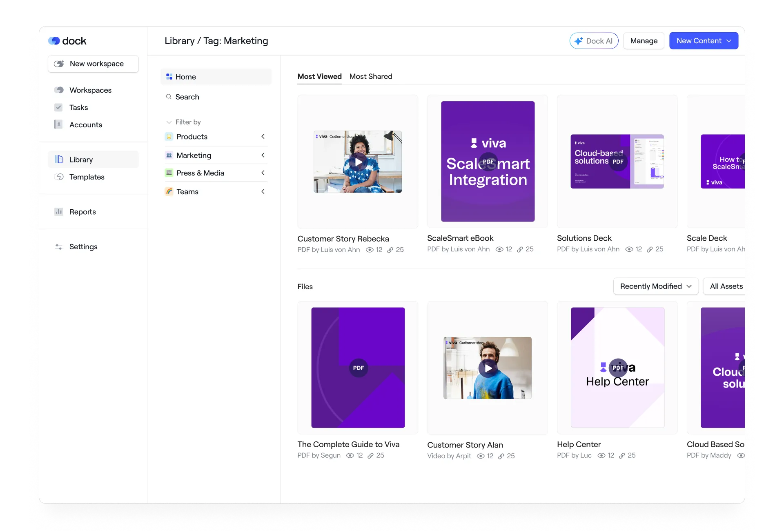Play the Customer Story Rebecka video
Screen dimensions: 784x532
click(x=358, y=162)
